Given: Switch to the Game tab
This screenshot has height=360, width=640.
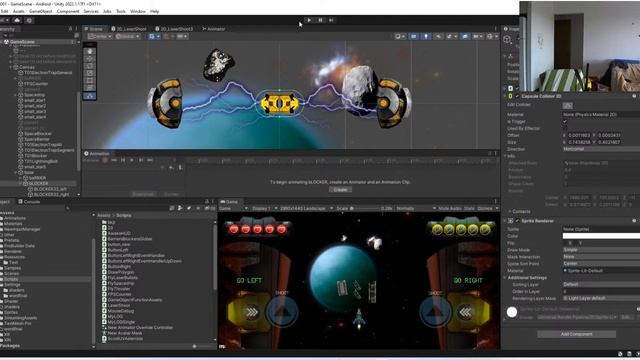Looking at the screenshot, I should [229, 202].
